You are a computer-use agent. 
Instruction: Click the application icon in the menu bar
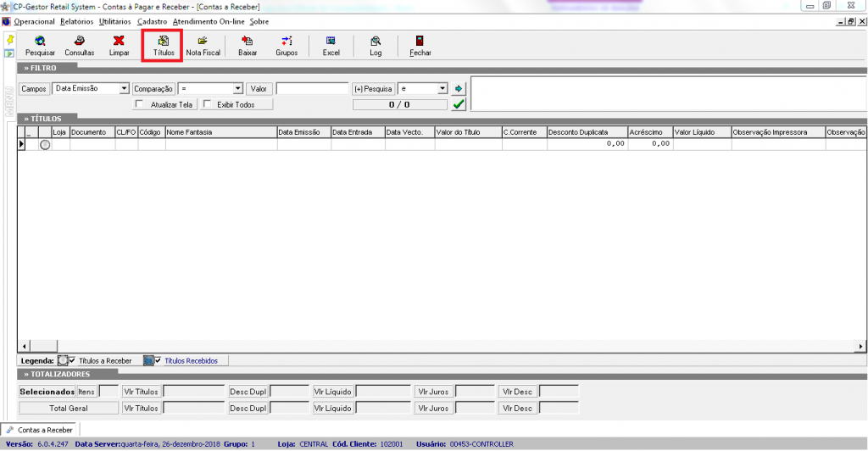coord(6,21)
